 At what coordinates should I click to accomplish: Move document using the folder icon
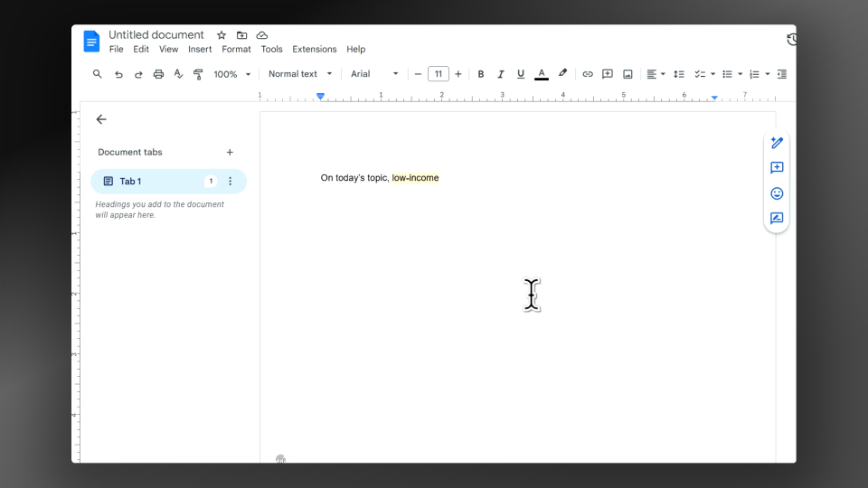[x=242, y=35]
